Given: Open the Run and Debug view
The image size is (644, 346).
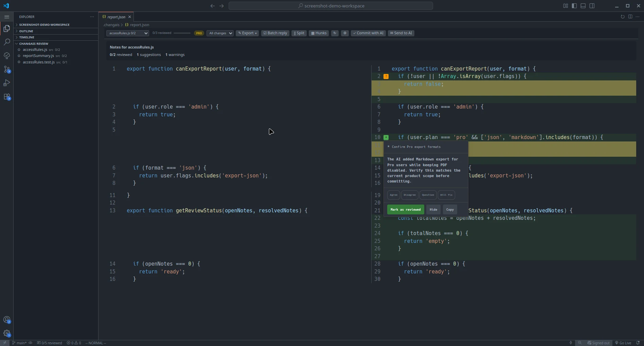Looking at the screenshot, I should (7, 83).
